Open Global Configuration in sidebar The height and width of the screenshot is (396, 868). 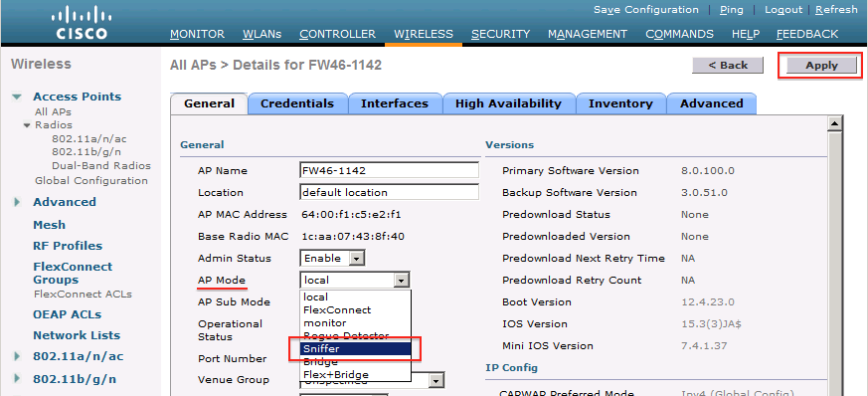[x=91, y=180]
